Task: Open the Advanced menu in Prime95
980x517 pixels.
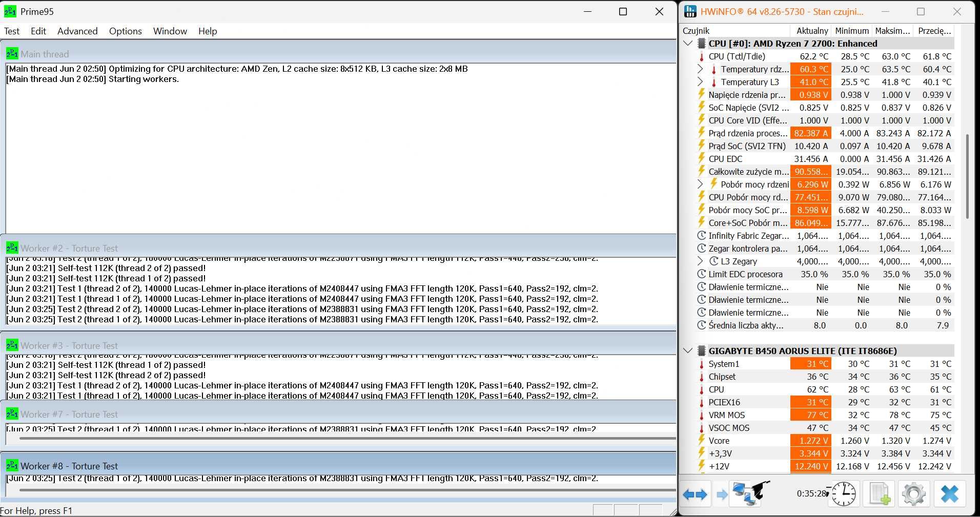Action: (x=77, y=31)
